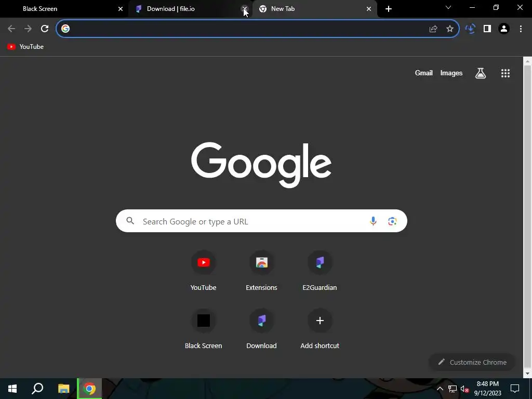Search by image with Google Lens icon
The height and width of the screenshot is (399, 532).
coord(392,221)
